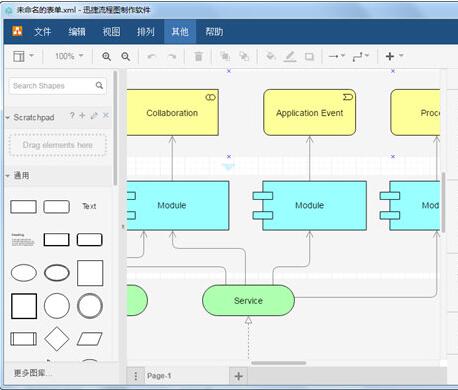
Task: Click the shadow square icon
Action: pyautogui.click(x=309, y=57)
